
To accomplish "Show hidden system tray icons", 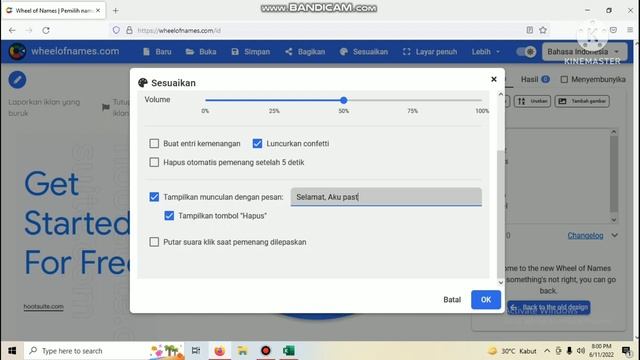I will point(547,351).
